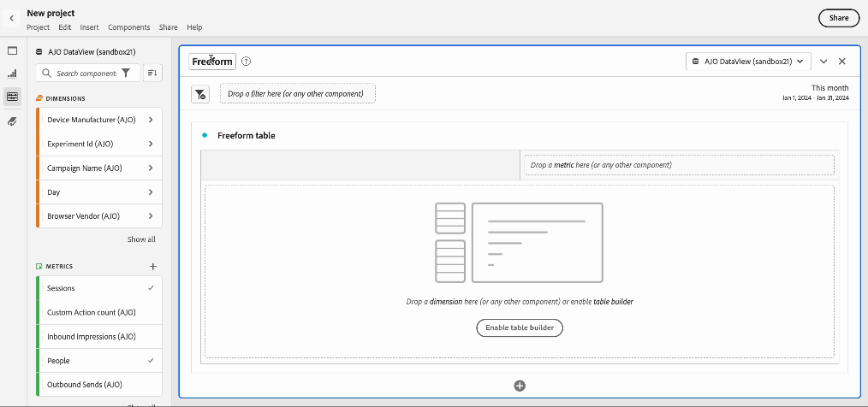868x407 pixels.
Task: Open the Help menu
Action: click(x=194, y=27)
